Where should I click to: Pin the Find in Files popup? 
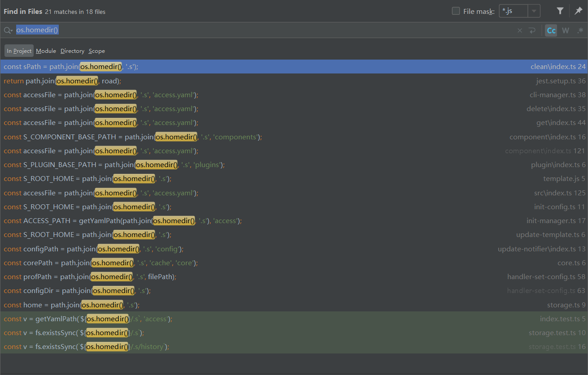tap(579, 11)
